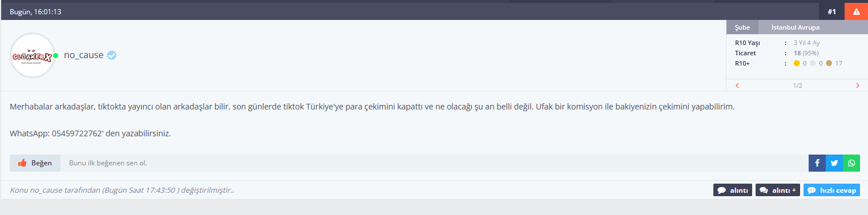This screenshot has width=868, height=215.
Task: Select the İstanbul Avrupa tab
Action: coord(796,27)
